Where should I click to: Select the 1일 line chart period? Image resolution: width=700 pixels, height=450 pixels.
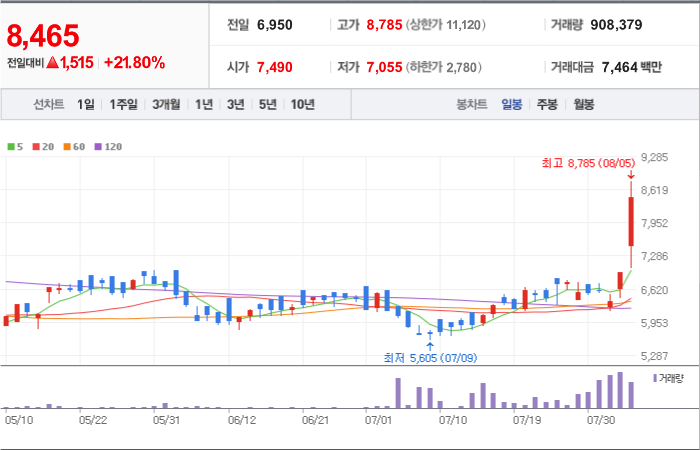(x=86, y=105)
